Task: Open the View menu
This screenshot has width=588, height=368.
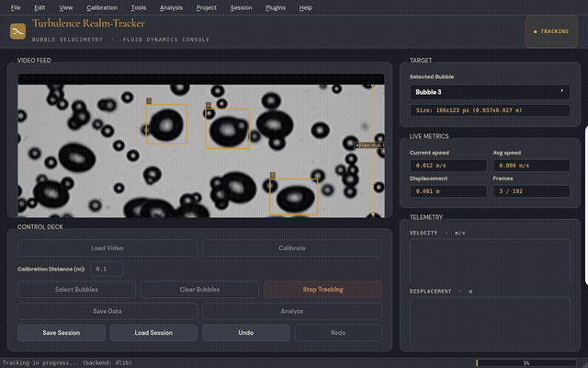Action: 65,7
